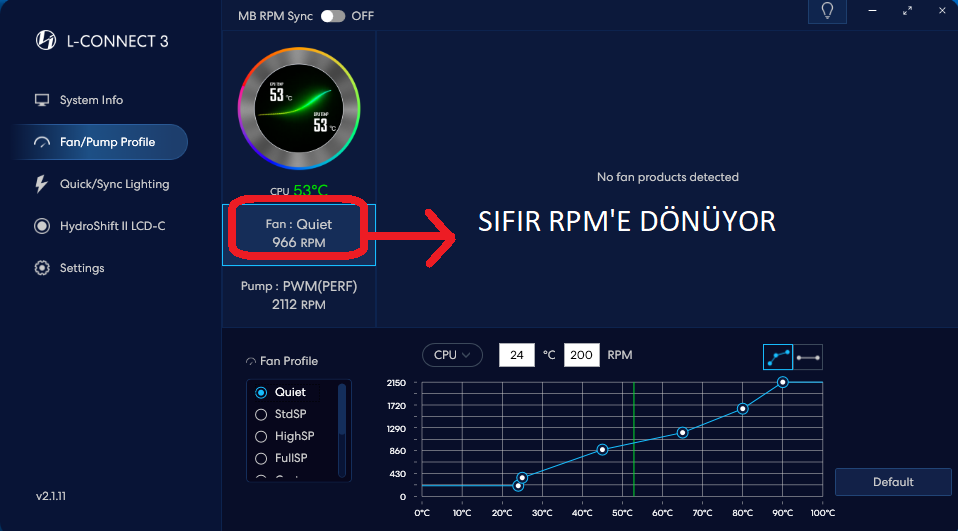This screenshot has width=958, height=531.
Task: Select the fixed speed line icon
Action: tap(808, 357)
